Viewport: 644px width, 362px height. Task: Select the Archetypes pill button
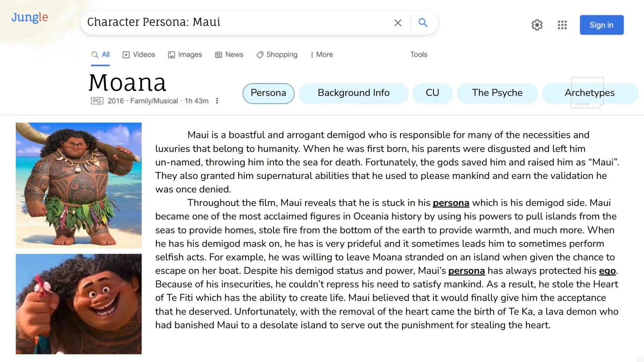point(589,93)
